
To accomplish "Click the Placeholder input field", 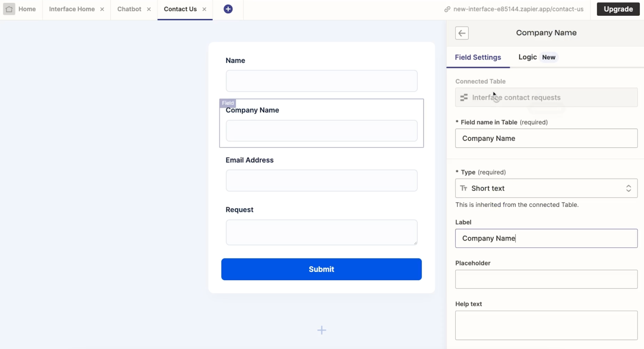I will click(x=546, y=279).
